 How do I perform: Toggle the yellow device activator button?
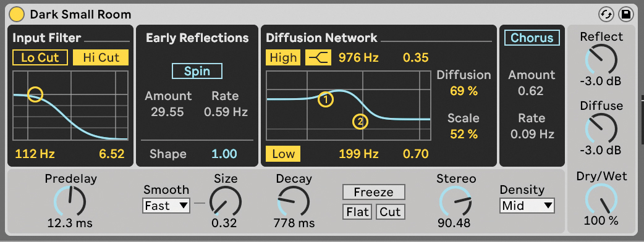click(17, 15)
